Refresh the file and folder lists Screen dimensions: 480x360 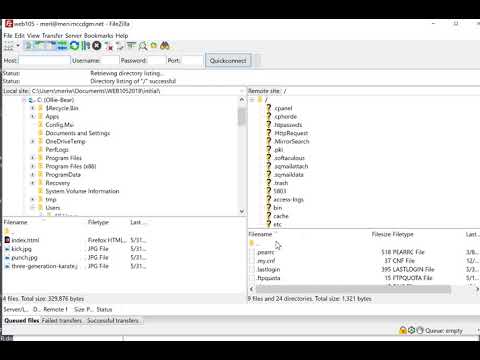click(x=74, y=46)
